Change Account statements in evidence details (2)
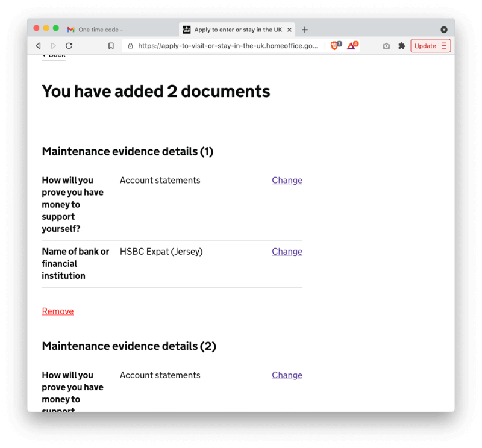The height and width of the screenshot is (448, 482). point(287,375)
